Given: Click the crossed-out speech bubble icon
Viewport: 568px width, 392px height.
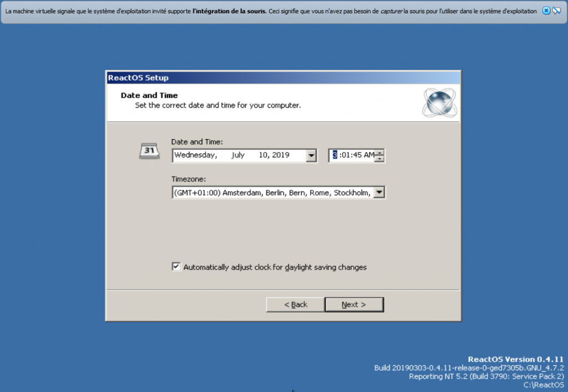Looking at the screenshot, I should (x=556, y=11).
